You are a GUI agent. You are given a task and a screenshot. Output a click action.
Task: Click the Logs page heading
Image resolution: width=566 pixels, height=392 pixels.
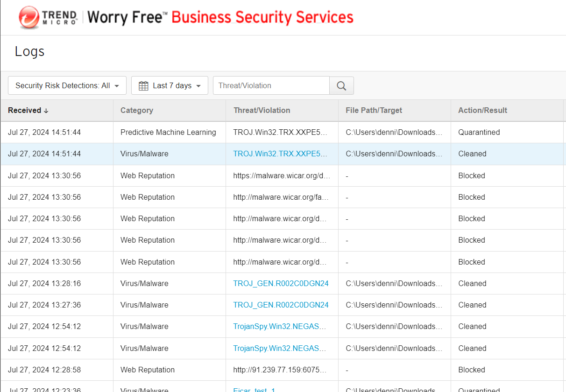29,51
